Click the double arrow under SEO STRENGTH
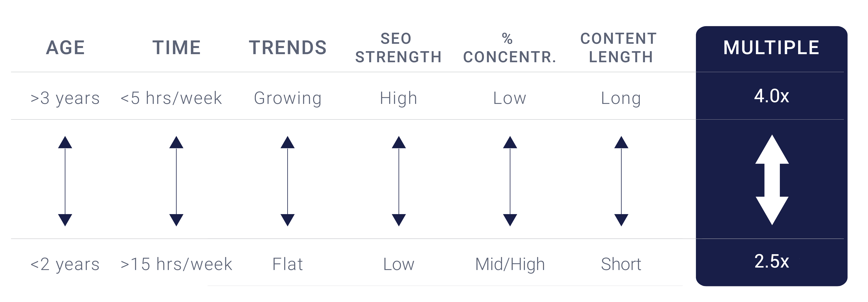868x302 pixels. click(x=399, y=181)
